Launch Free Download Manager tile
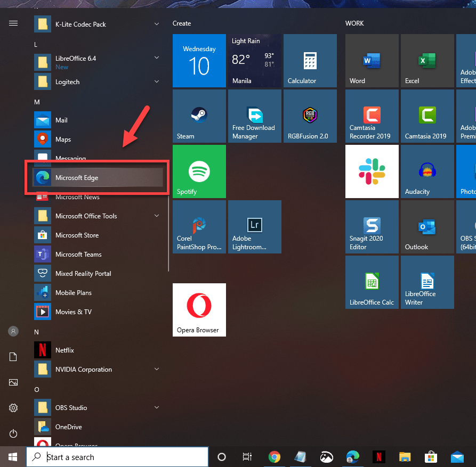The height and width of the screenshot is (467, 476). [255, 116]
